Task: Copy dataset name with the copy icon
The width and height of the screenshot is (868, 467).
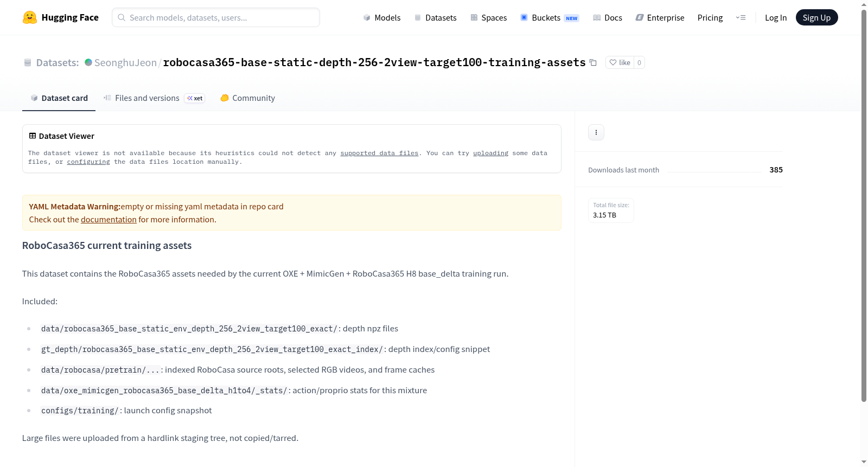Action: click(593, 62)
